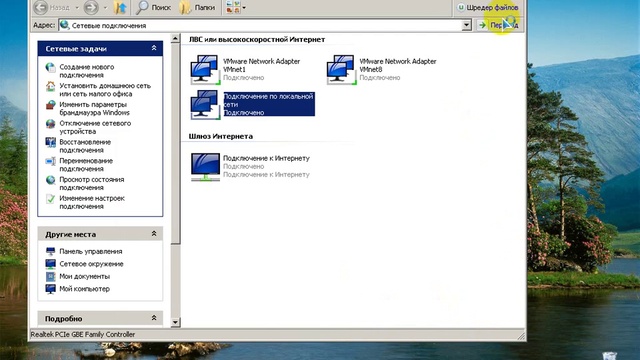Click status bar text Realtek PCIe GBE Family Controller
Viewport: 640px width, 360px height.
click(83, 334)
